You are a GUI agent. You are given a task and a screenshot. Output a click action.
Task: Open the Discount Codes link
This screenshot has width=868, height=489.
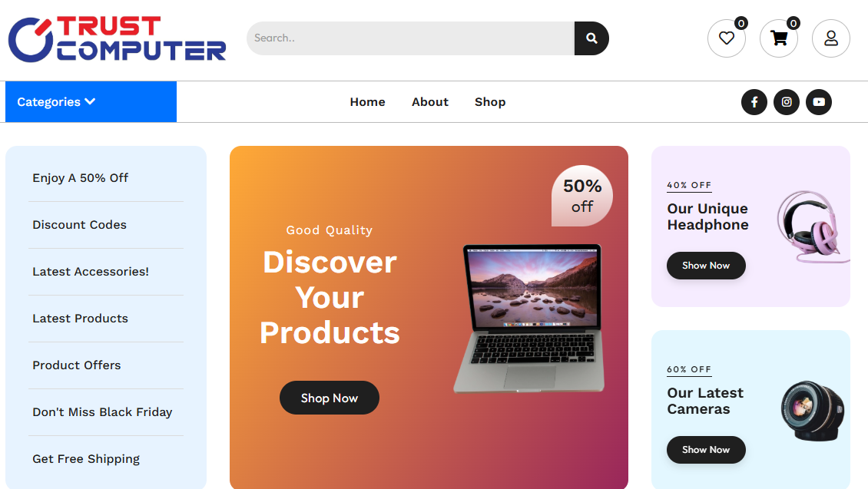79,225
